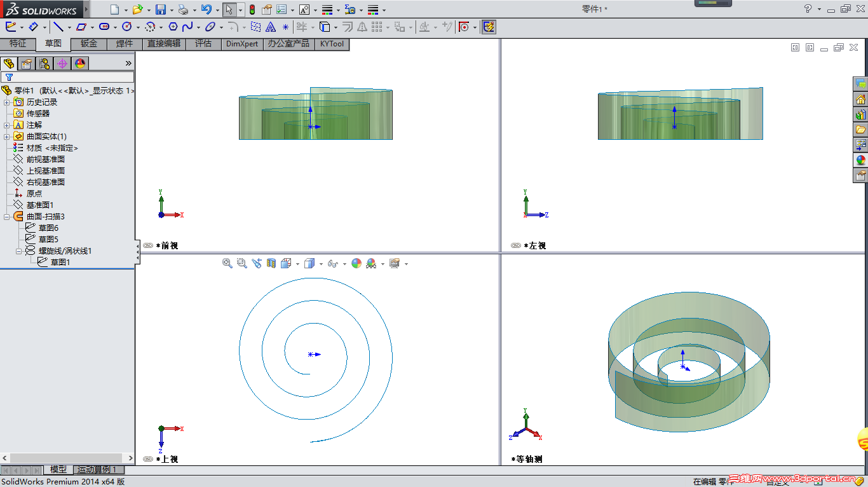Select the Smart Dimension tool
Viewport: 868px width, 487px height.
pos(34,27)
